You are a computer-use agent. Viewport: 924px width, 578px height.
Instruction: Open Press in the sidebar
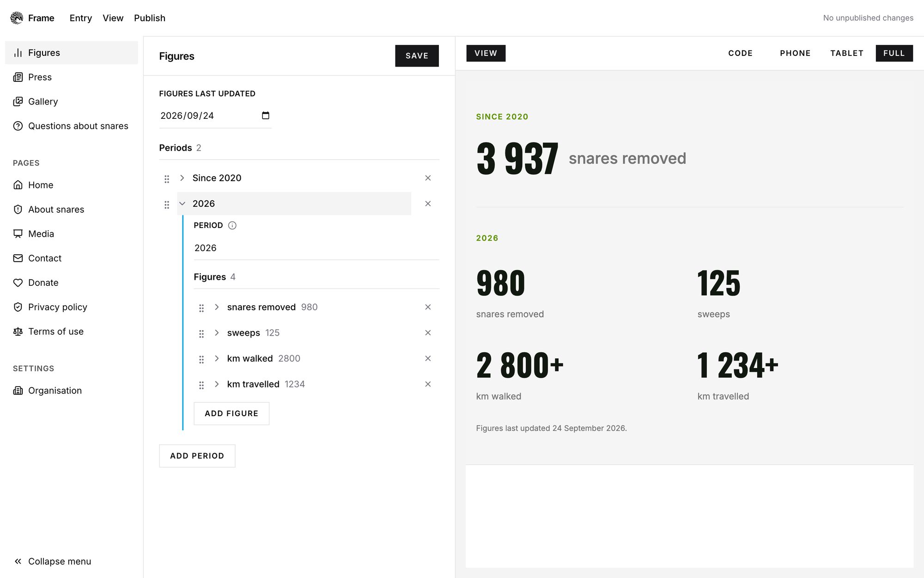[72, 77]
